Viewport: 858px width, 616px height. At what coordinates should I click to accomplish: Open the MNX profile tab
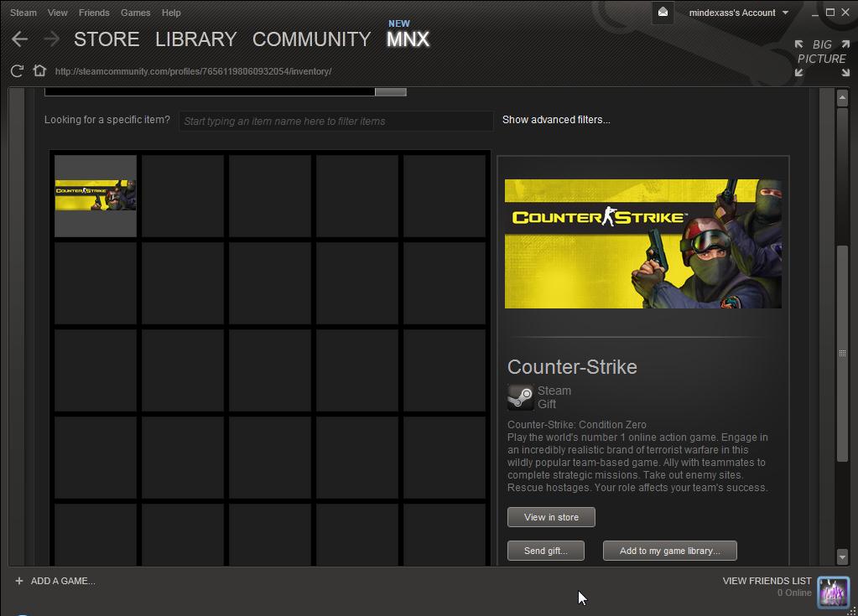(x=408, y=39)
